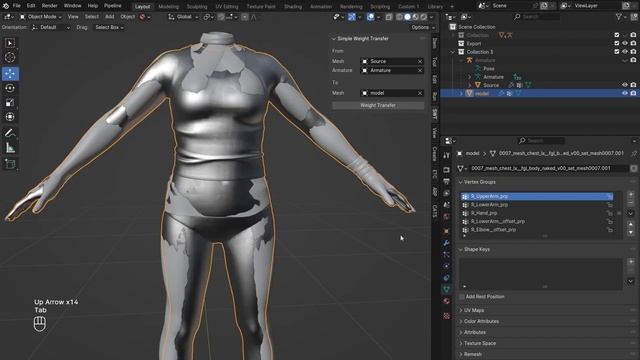Open the Options dropdown in viewport header
This screenshot has width=640, height=360.
click(x=422, y=27)
